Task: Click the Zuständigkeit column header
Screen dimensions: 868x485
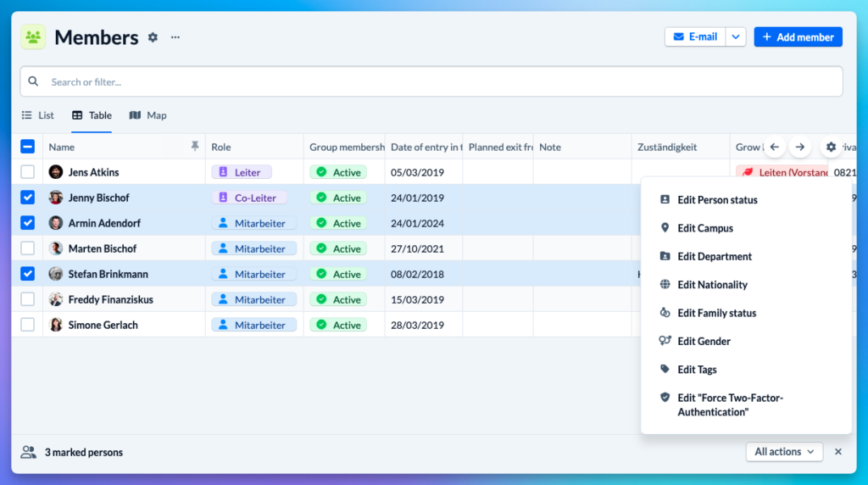Action: click(x=667, y=147)
